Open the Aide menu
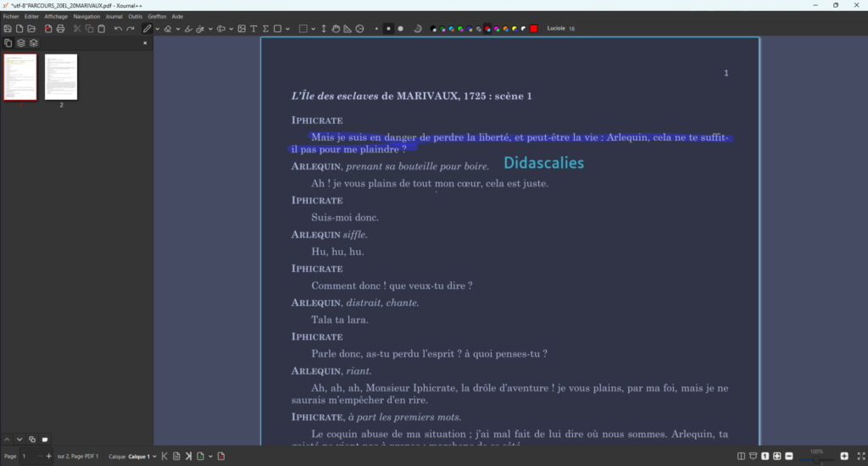 [x=177, y=17]
